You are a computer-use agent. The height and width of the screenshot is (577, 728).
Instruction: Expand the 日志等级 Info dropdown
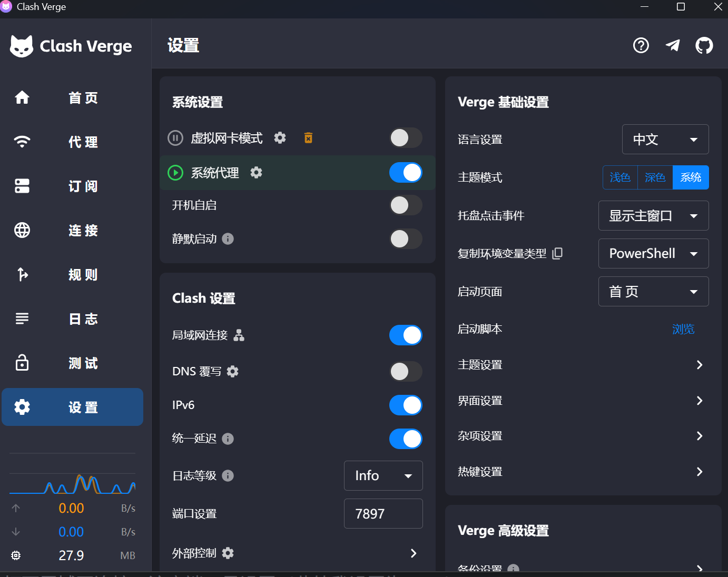coord(383,476)
